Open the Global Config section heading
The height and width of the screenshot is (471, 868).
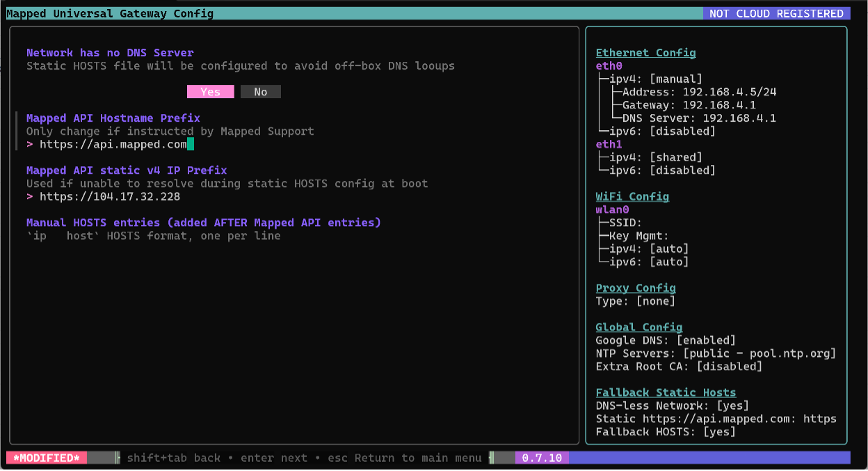[x=639, y=327]
